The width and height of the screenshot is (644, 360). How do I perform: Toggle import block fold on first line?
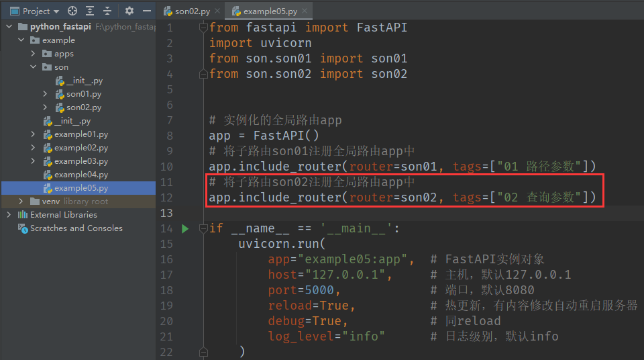click(x=203, y=28)
